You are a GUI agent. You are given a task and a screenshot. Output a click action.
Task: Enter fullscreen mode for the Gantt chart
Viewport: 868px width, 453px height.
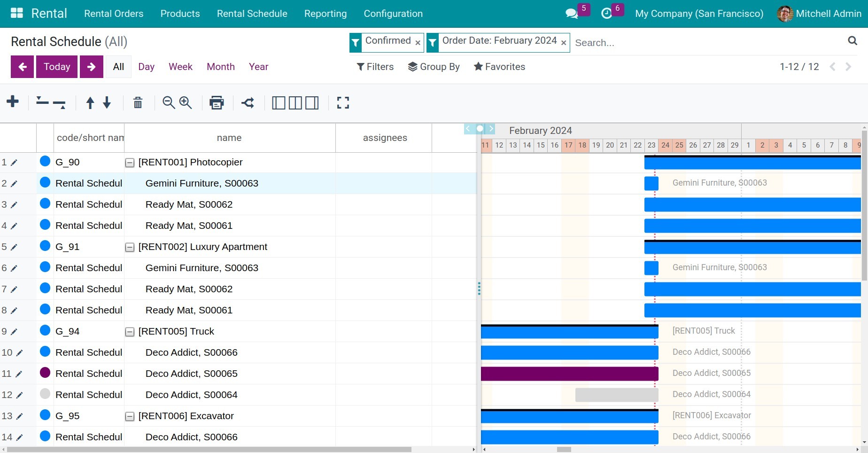(x=343, y=102)
